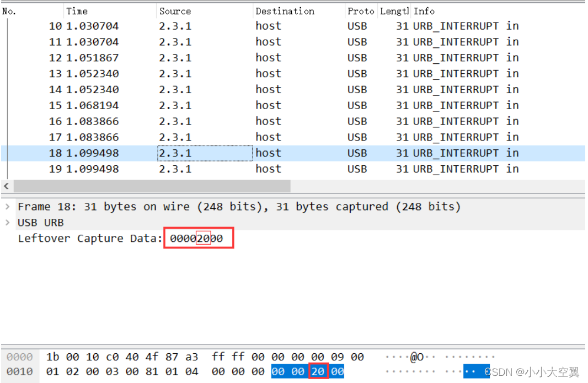588x383 pixels.
Task: Click the highlighted 00002000 capture data value
Action: pyautogui.click(x=197, y=238)
